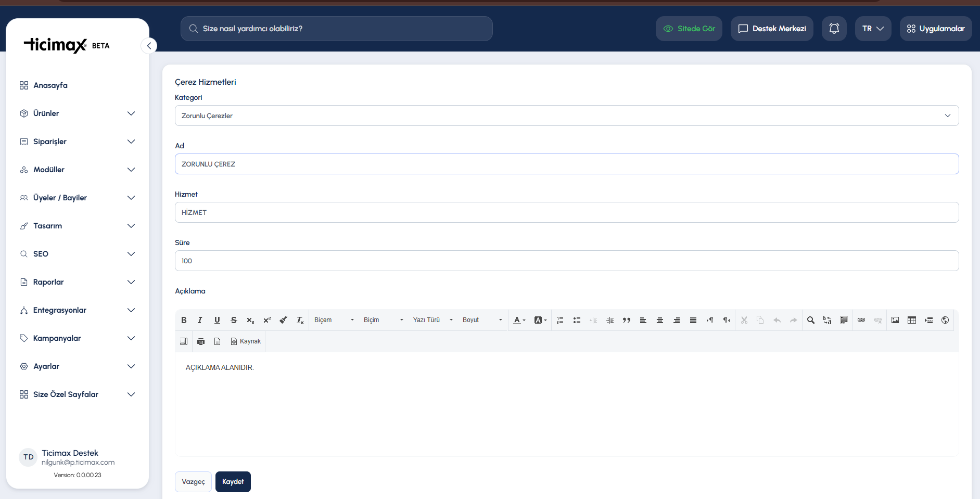980x499 pixels.
Task: Click the Süre input field
Action: click(x=567, y=261)
